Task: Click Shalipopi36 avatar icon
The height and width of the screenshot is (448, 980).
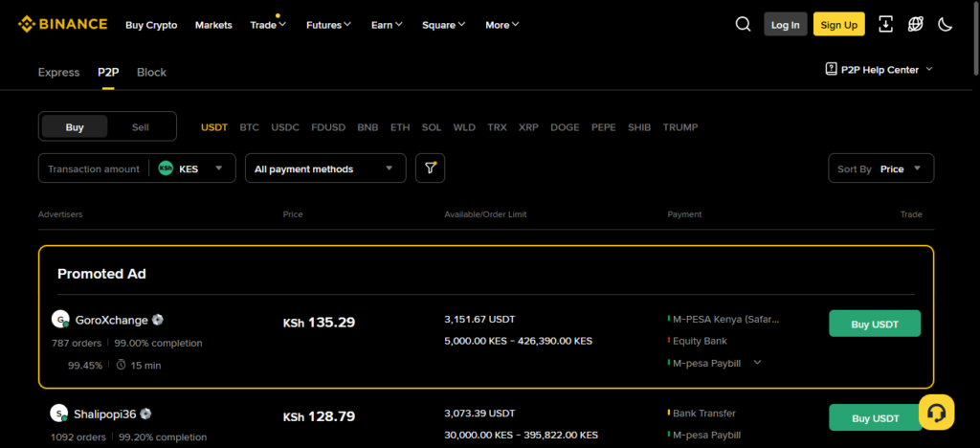Action: coord(58,413)
